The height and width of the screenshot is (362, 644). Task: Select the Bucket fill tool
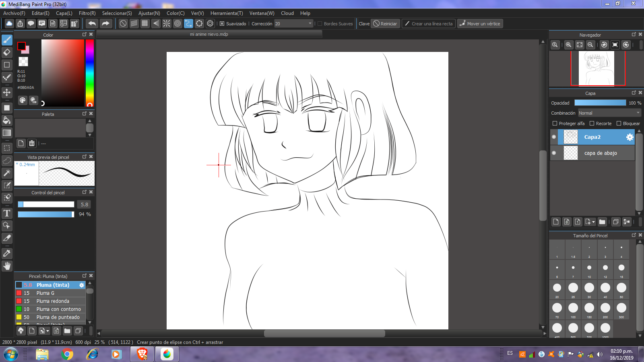tap(7, 120)
